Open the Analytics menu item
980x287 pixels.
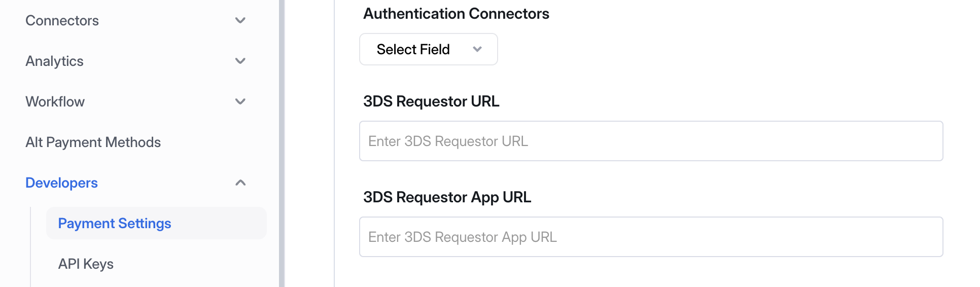tap(55, 61)
